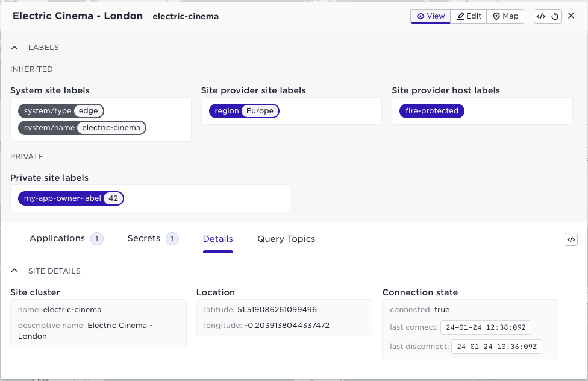This screenshot has width=588, height=381.
Task: Click the fire-protected host label
Action: click(x=431, y=111)
